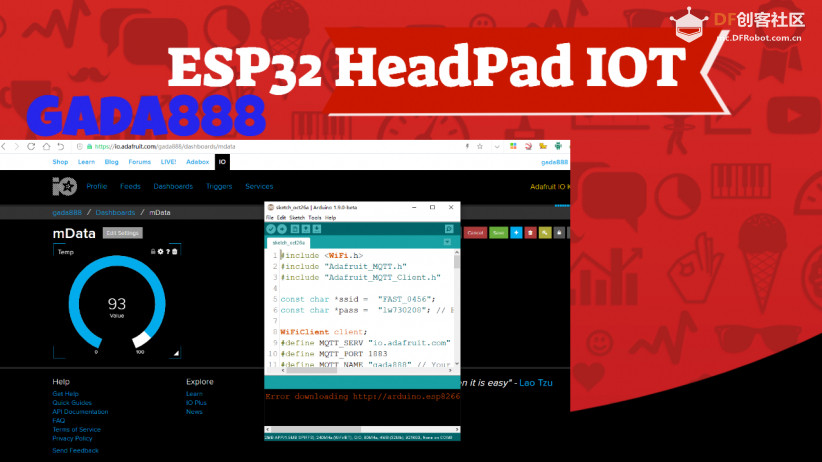Click the Temp block gear settings icon

160,252
